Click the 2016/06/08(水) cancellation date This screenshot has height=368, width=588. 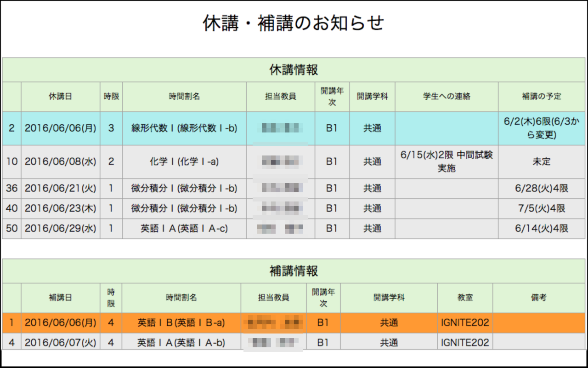tap(61, 162)
